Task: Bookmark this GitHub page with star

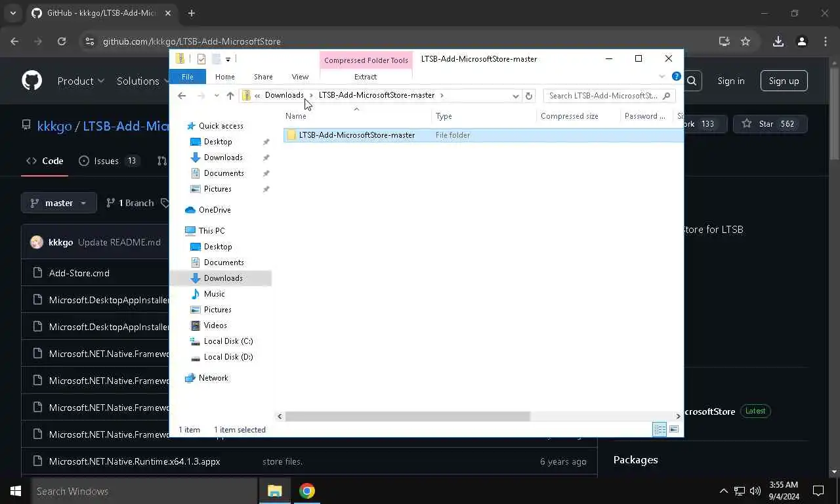Action: click(745, 41)
